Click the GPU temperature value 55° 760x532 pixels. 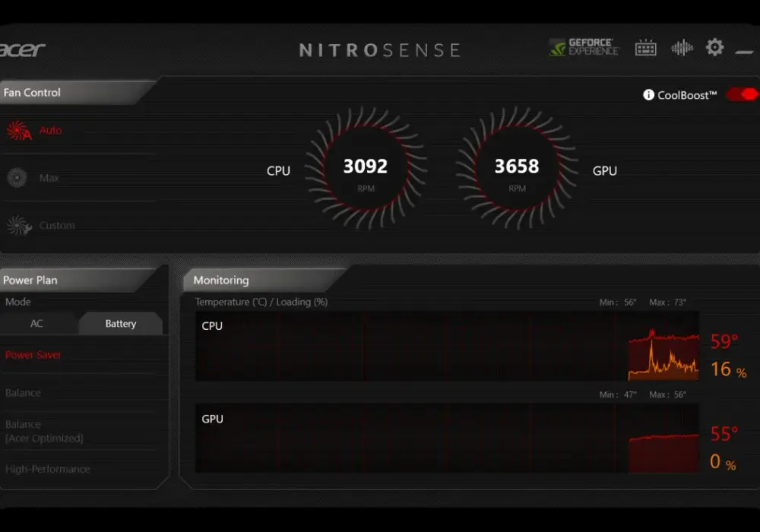[724, 434]
